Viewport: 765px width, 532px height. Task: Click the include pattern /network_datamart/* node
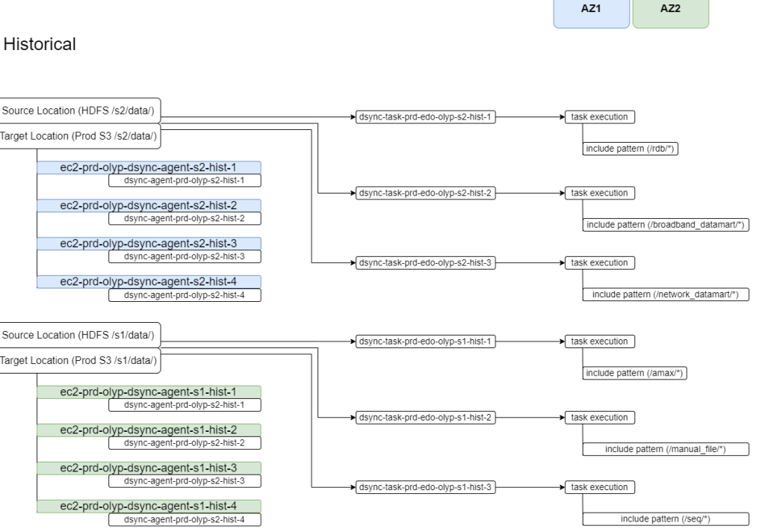pyautogui.click(x=664, y=294)
